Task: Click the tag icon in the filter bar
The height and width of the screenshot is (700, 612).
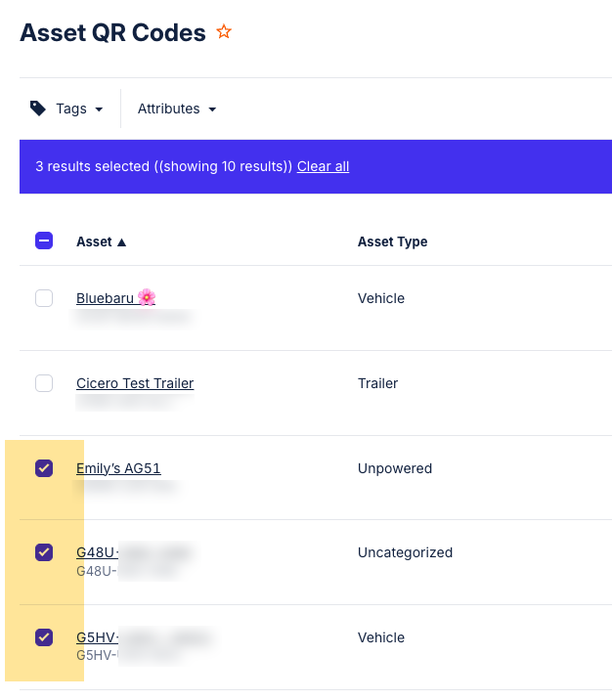Action: coord(38,109)
